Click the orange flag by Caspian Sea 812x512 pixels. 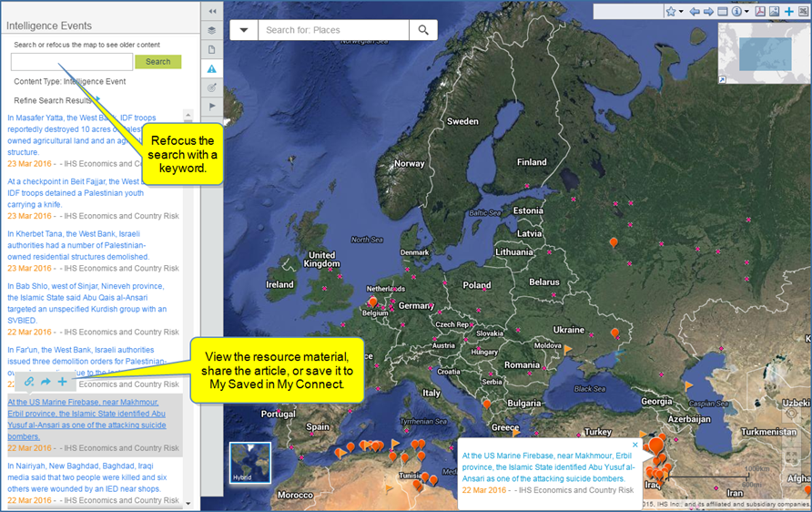tap(688, 385)
